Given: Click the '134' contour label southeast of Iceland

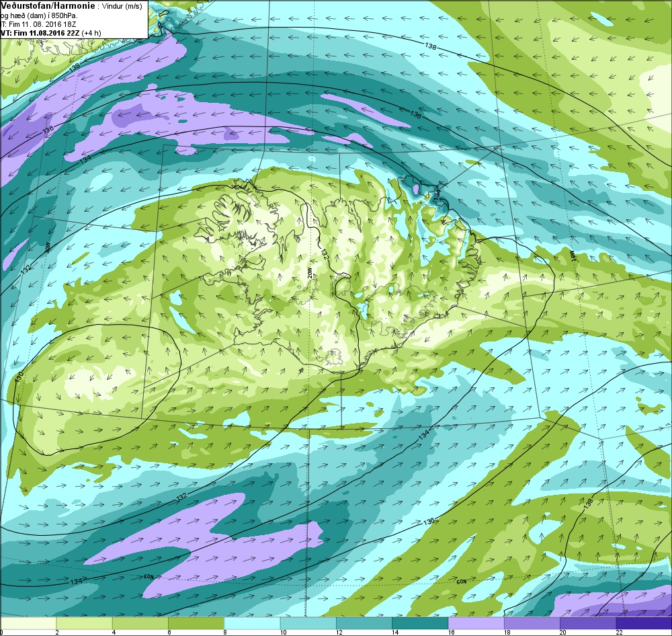Looking at the screenshot, I should (424, 435).
